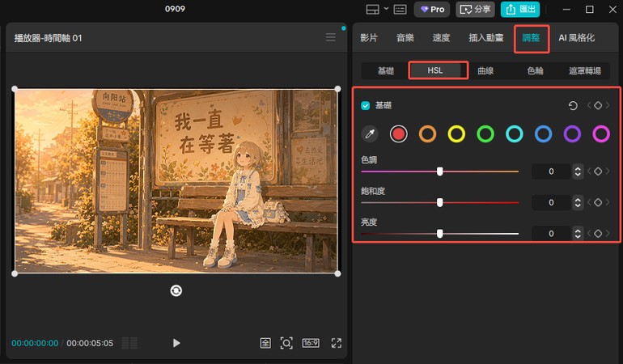Screen dimensions: 623x364
Task: Open the HSL adjustment sub-tab
Action: pyautogui.click(x=435, y=70)
